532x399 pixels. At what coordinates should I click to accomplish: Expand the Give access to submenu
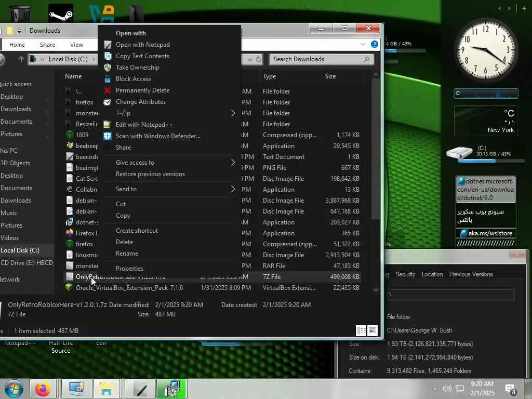coord(170,162)
